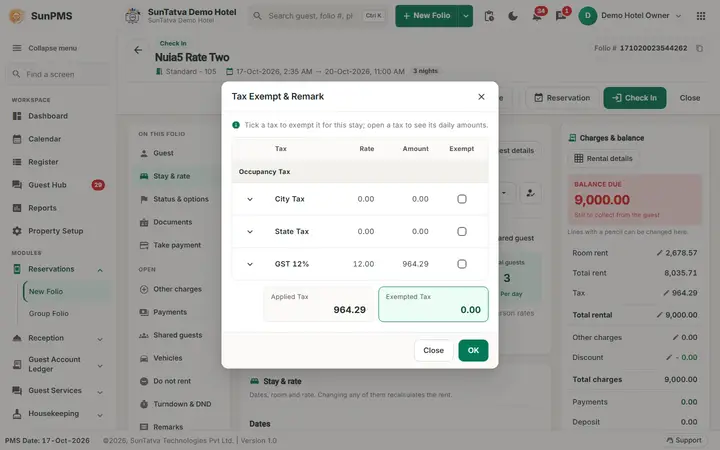This screenshot has height=450, width=720.
Task: Click the Reservation button
Action: 562,98
